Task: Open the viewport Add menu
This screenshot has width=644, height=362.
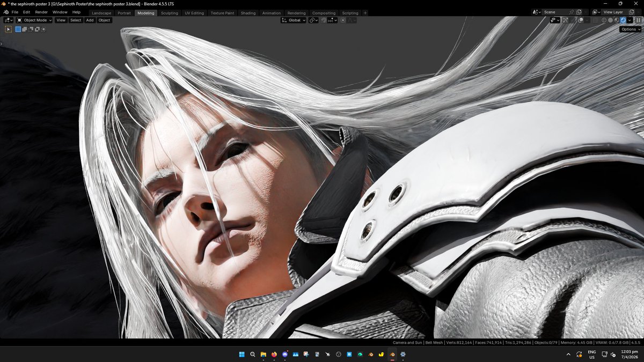Action: (90, 20)
